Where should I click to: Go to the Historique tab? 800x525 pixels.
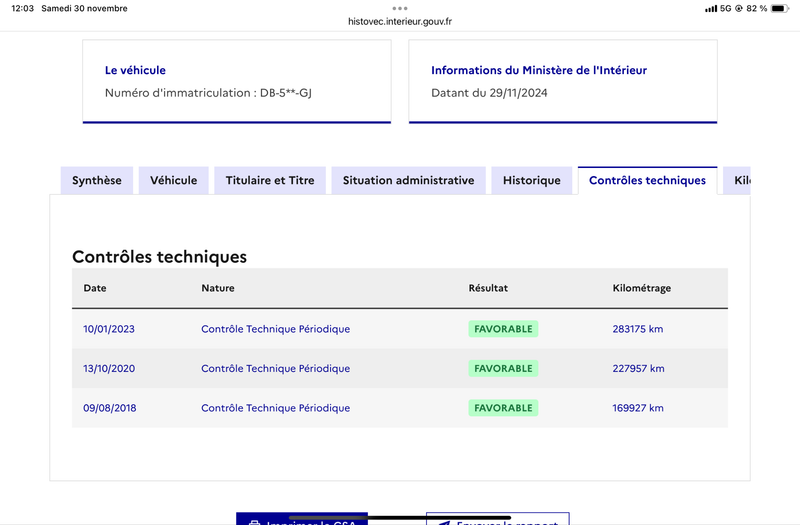[x=532, y=180]
